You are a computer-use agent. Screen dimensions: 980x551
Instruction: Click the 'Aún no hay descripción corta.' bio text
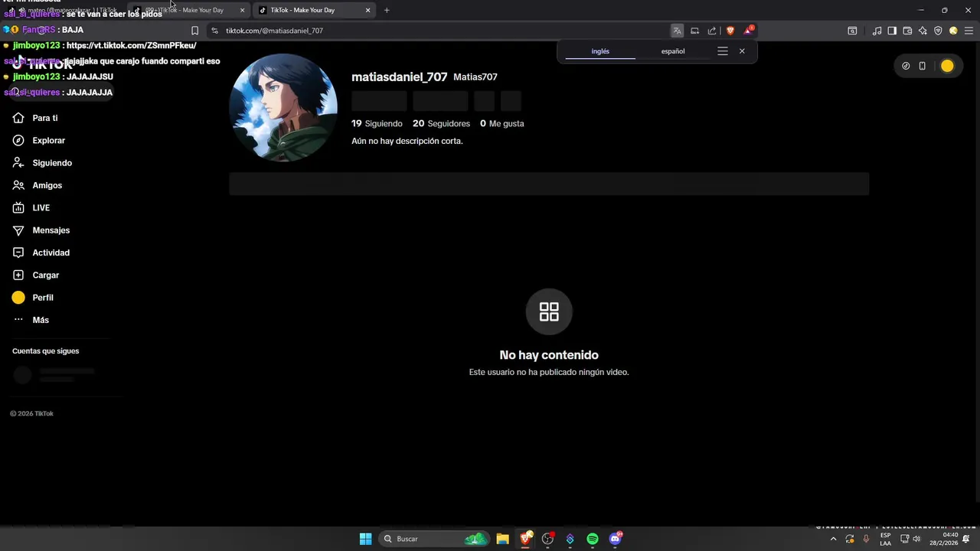(x=407, y=141)
